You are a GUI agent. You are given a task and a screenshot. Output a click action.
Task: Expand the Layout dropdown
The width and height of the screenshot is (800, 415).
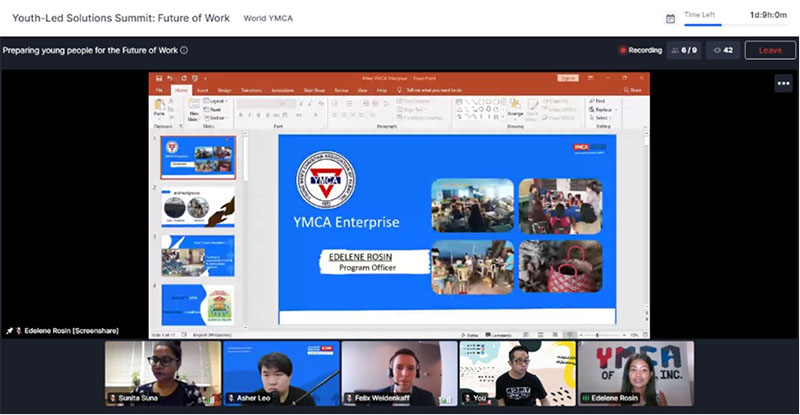(216, 101)
